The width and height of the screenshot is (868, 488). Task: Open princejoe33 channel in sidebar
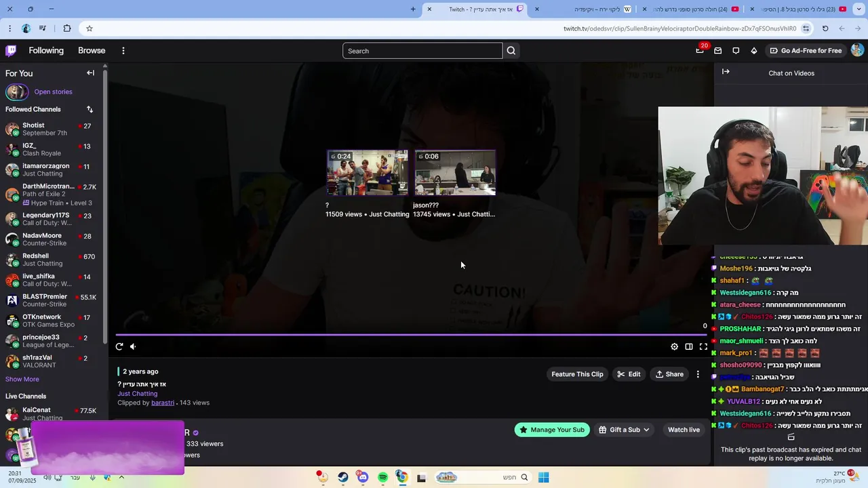52,341
